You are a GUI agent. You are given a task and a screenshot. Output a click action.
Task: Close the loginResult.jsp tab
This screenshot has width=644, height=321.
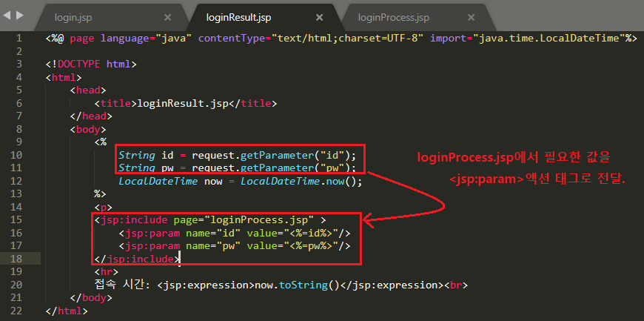coord(319,18)
